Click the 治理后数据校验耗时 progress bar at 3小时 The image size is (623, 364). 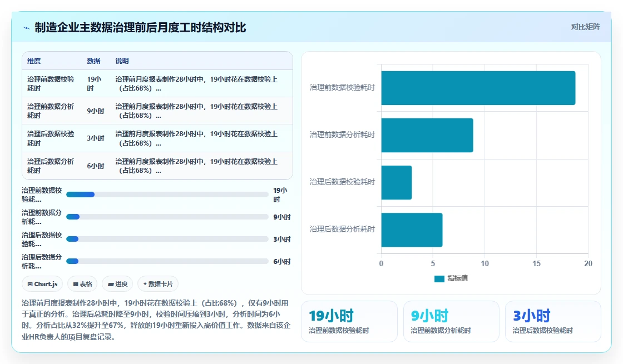click(x=167, y=239)
